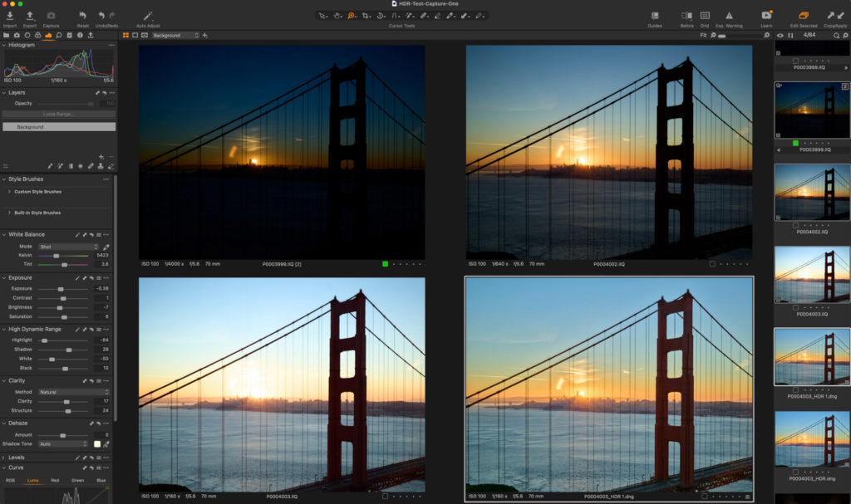Switch to the Luma curve tab

tap(33, 480)
